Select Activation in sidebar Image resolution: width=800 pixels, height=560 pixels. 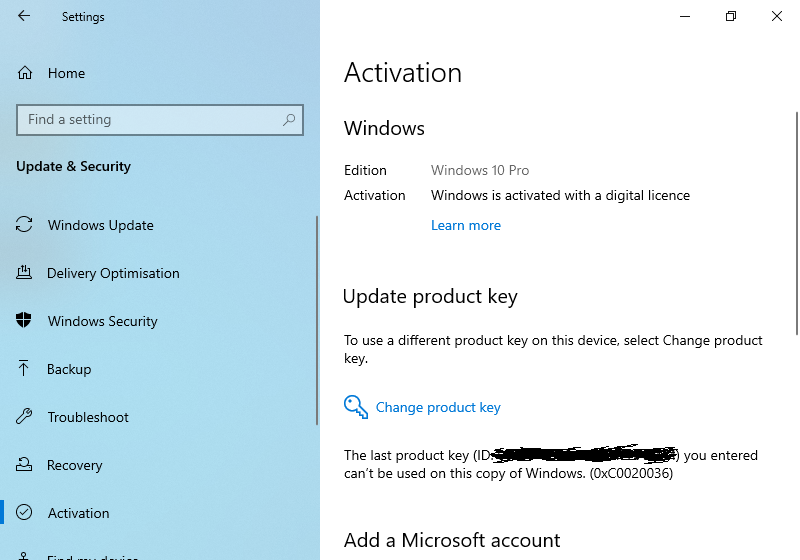point(79,513)
